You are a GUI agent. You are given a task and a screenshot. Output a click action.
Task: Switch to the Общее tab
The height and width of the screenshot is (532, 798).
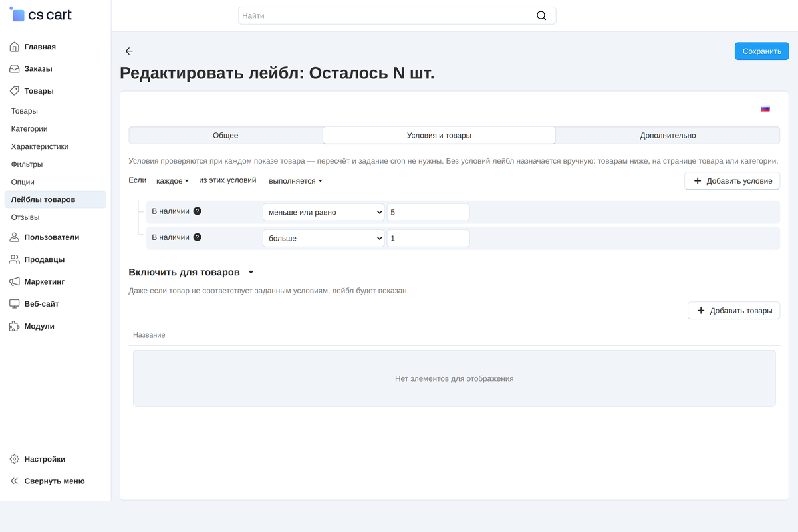click(x=225, y=136)
